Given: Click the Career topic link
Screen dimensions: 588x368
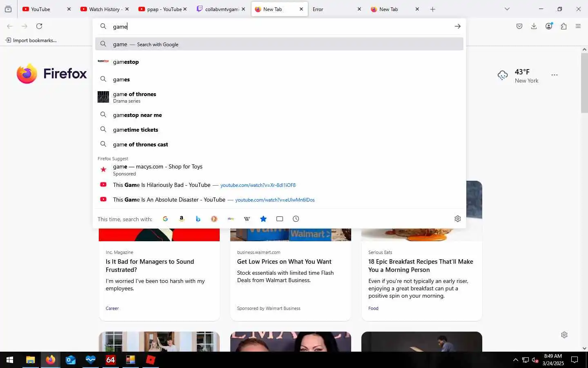Looking at the screenshot, I should click(x=112, y=308).
